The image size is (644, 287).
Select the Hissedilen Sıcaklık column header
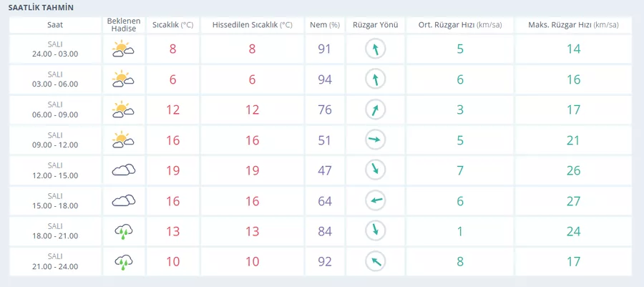pos(252,25)
